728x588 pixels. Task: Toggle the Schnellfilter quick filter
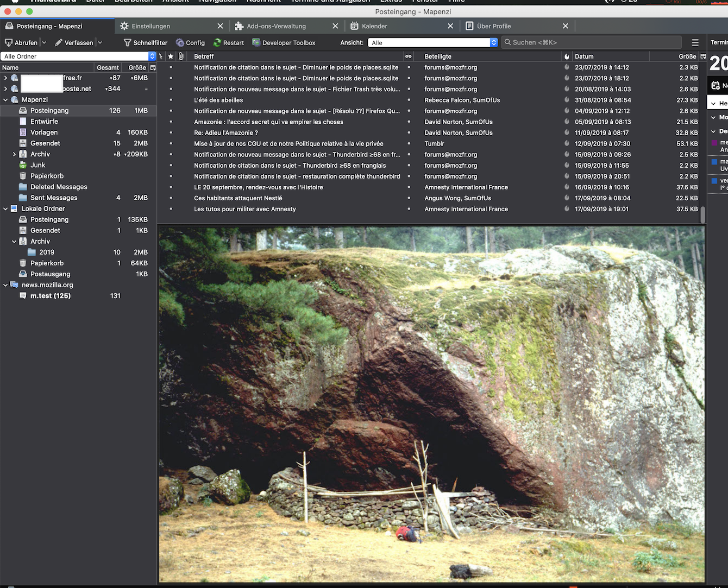tap(145, 42)
